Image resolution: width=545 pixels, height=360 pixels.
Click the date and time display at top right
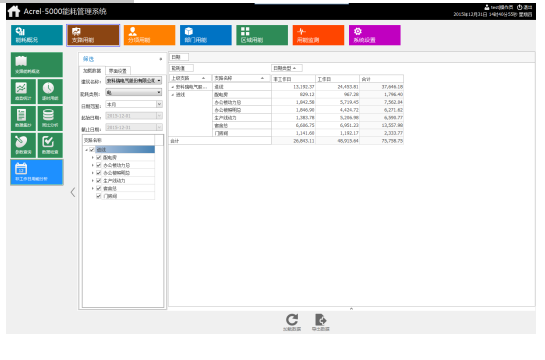[x=493, y=15]
